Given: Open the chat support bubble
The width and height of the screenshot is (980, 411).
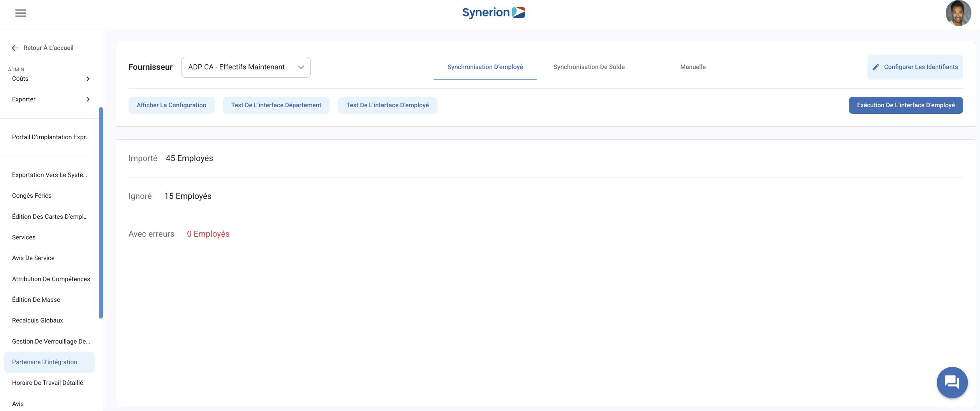Looking at the screenshot, I should point(952,383).
